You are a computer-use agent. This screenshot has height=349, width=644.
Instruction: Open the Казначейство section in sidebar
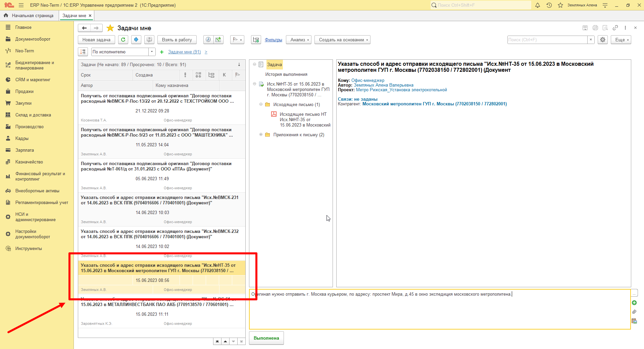(29, 162)
